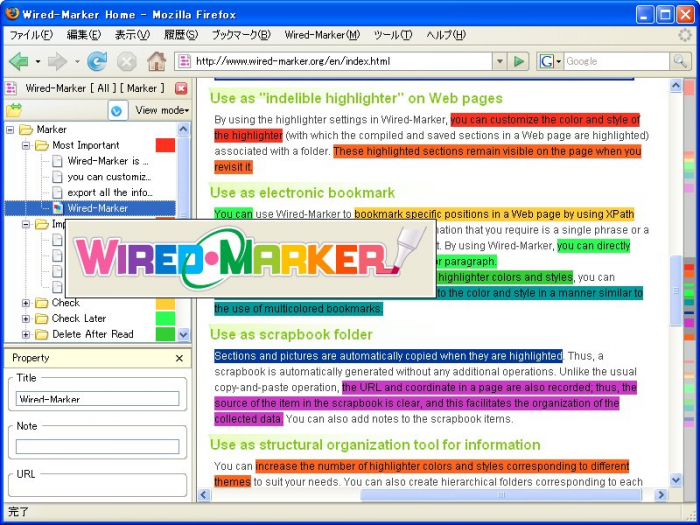Click the Google search box
The width and height of the screenshot is (700, 525).
pos(617,61)
